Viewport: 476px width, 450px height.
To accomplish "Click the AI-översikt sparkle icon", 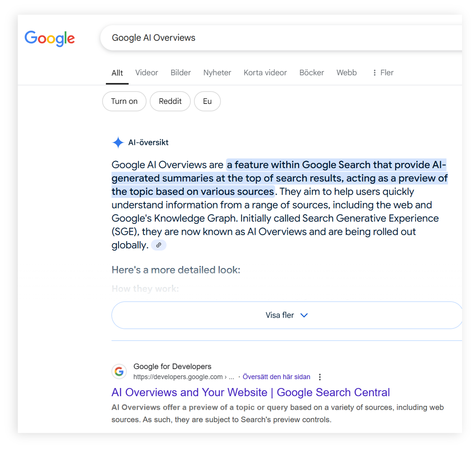I will point(118,143).
